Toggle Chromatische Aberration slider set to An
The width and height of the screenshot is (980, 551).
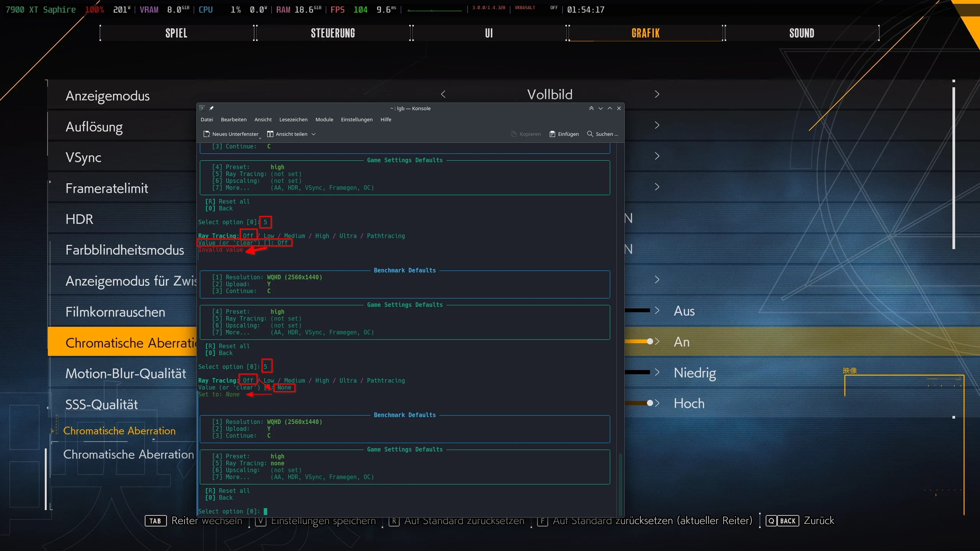click(x=650, y=341)
